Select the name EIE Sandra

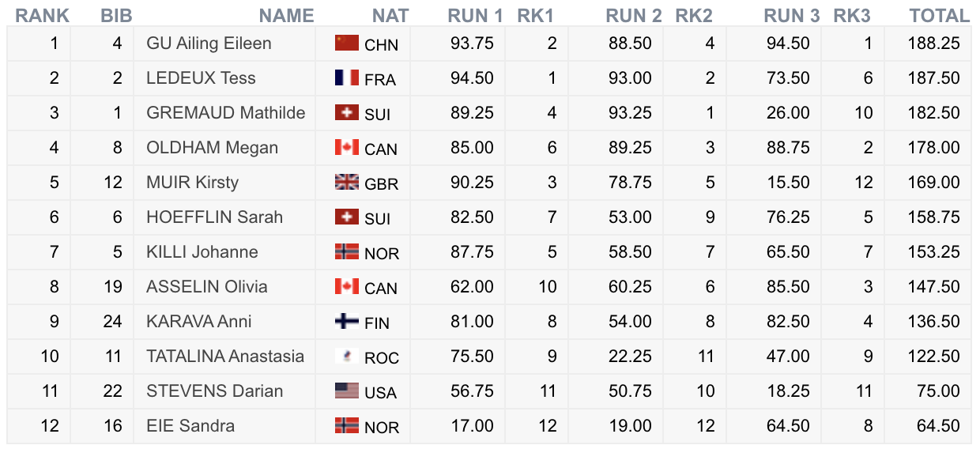[x=190, y=426]
